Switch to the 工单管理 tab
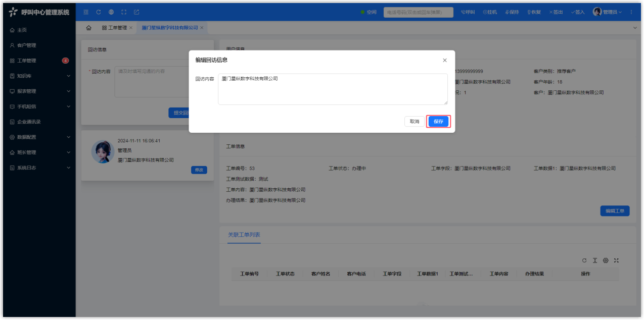644x320 pixels. click(x=114, y=28)
